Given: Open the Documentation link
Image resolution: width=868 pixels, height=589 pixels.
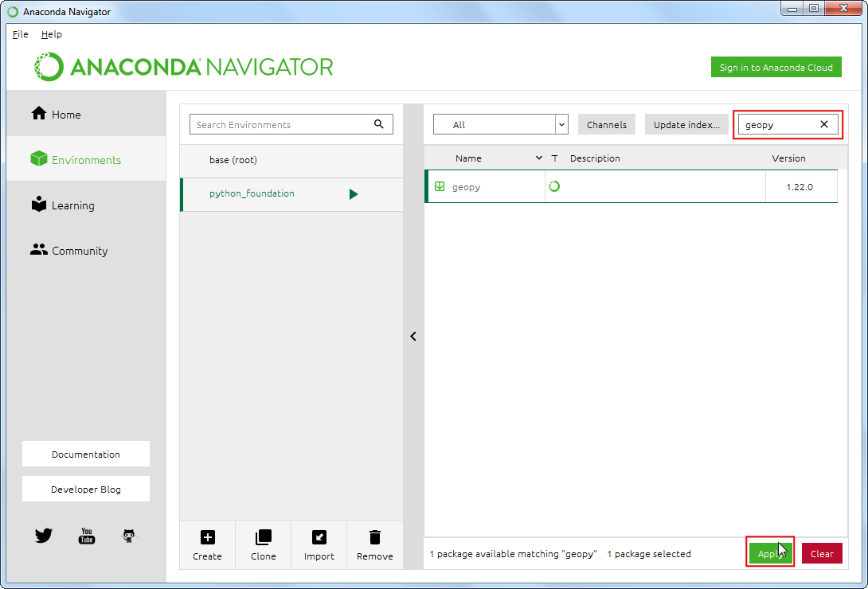Looking at the screenshot, I should (86, 454).
